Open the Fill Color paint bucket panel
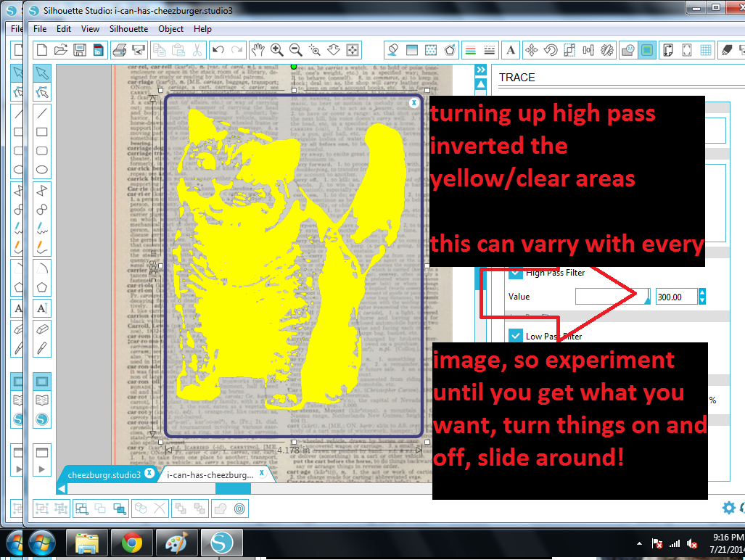The height and width of the screenshot is (560, 745). pos(393,50)
